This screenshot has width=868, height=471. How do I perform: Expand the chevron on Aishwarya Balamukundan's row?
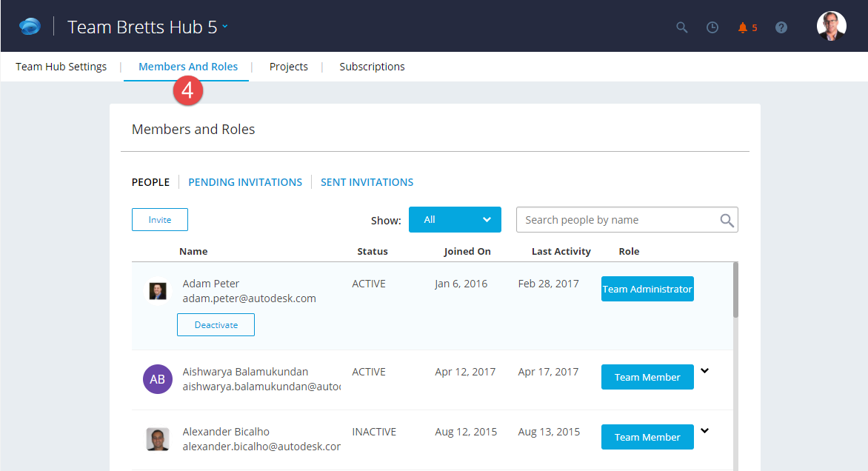(704, 370)
